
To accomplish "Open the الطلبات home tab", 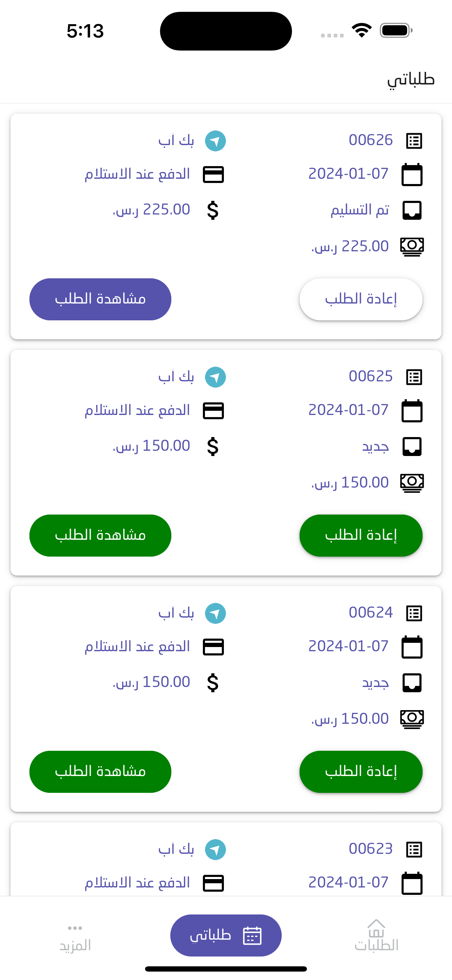I will 376,935.
